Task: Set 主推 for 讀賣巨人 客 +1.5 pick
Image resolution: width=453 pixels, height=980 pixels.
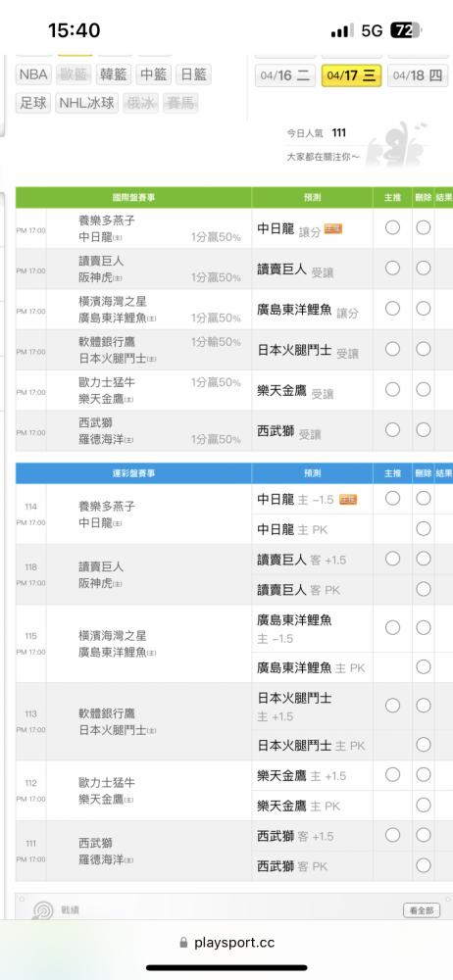Action: coord(392,559)
